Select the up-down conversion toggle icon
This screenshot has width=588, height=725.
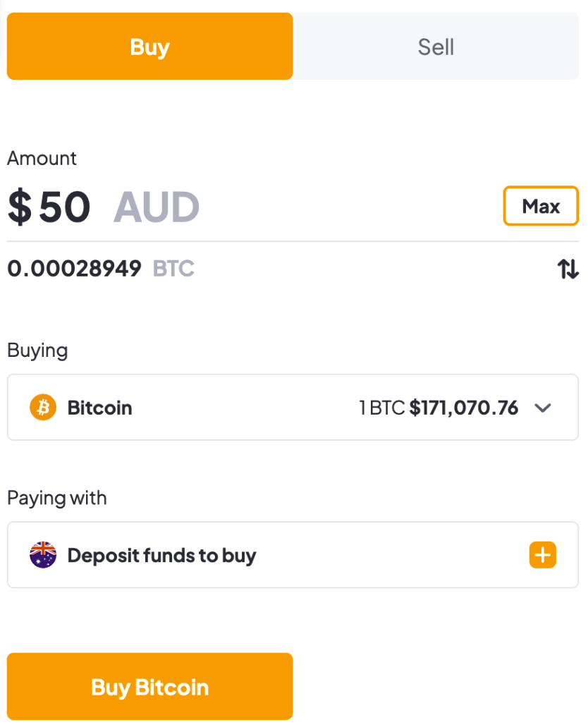(x=568, y=269)
